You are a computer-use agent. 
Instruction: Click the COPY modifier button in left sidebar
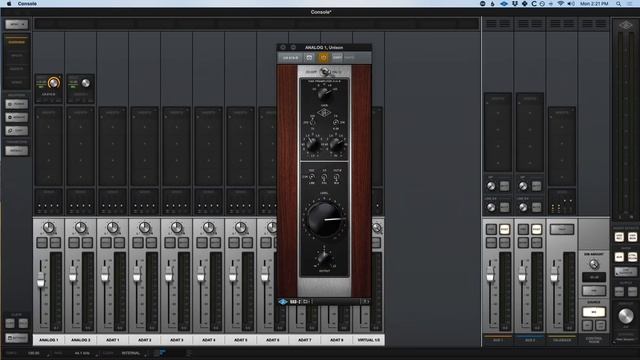(17, 131)
